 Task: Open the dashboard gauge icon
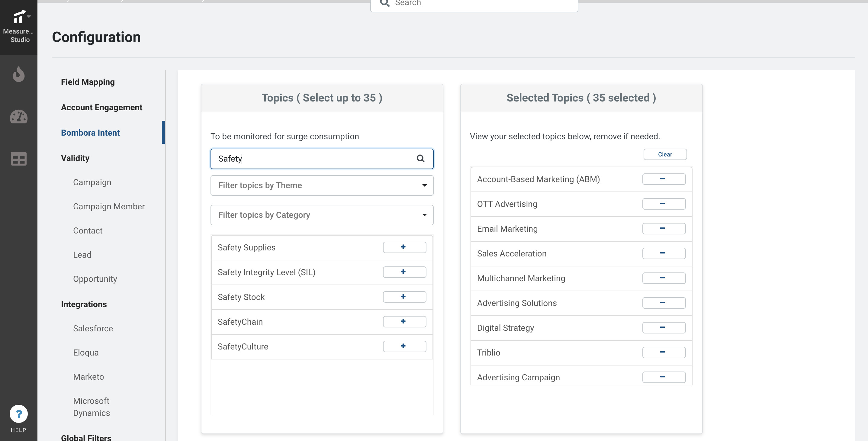click(x=18, y=117)
